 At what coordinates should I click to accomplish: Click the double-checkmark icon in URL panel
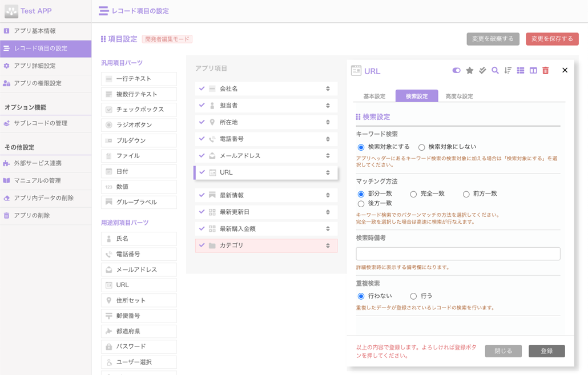coord(482,71)
